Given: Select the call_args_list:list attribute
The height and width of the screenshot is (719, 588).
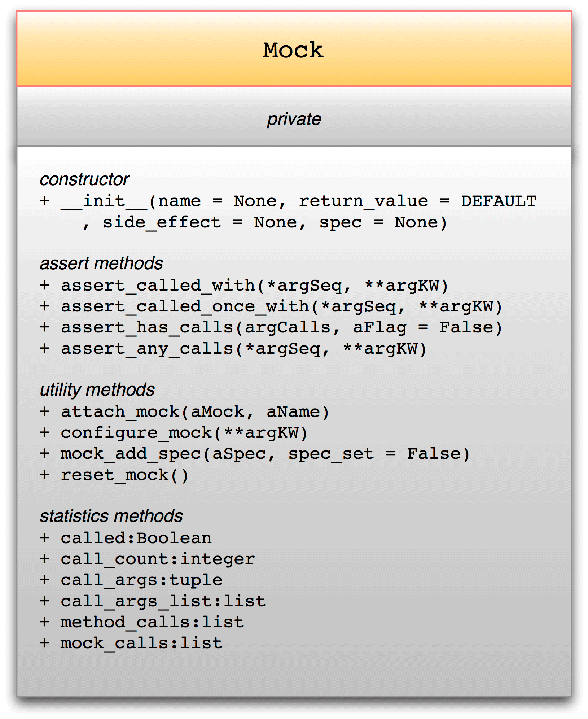Looking at the screenshot, I should 153,601.
